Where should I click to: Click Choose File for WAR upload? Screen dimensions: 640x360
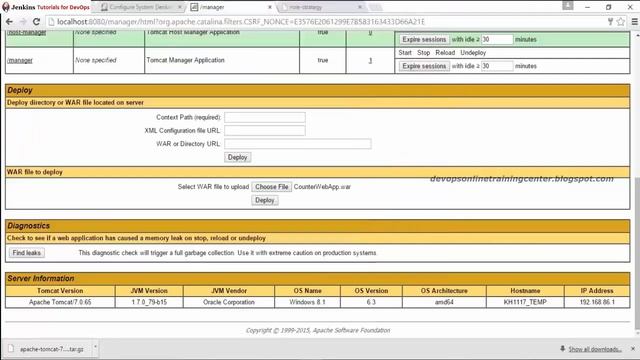click(x=271, y=187)
